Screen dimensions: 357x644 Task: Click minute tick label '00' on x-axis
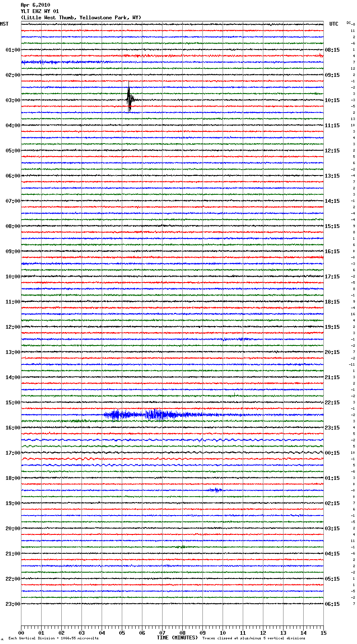click(x=21, y=633)
